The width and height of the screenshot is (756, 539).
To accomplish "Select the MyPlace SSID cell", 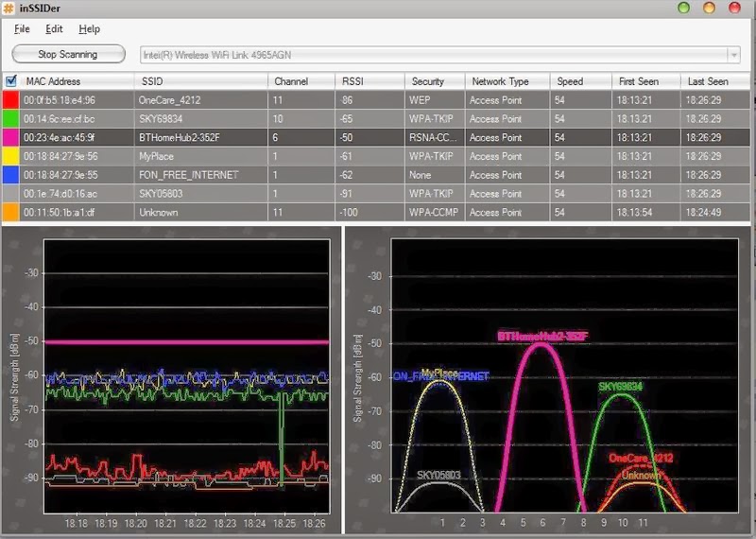I will [x=201, y=156].
